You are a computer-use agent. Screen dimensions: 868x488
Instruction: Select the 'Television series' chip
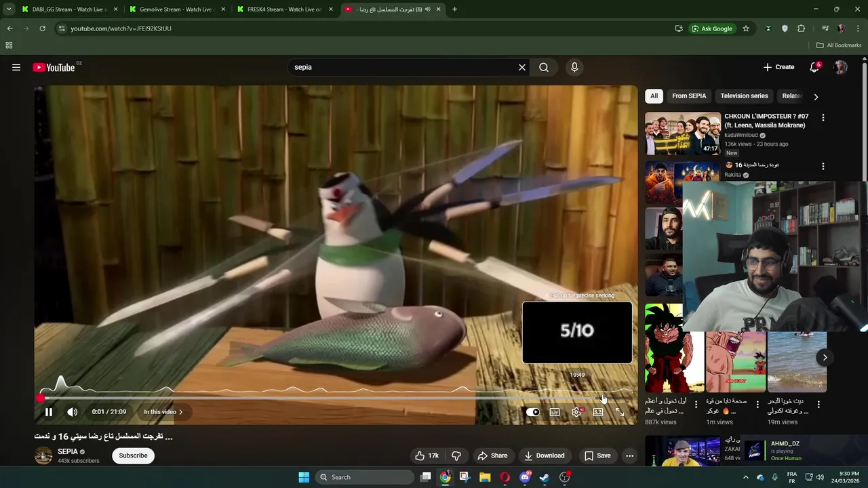(x=744, y=96)
